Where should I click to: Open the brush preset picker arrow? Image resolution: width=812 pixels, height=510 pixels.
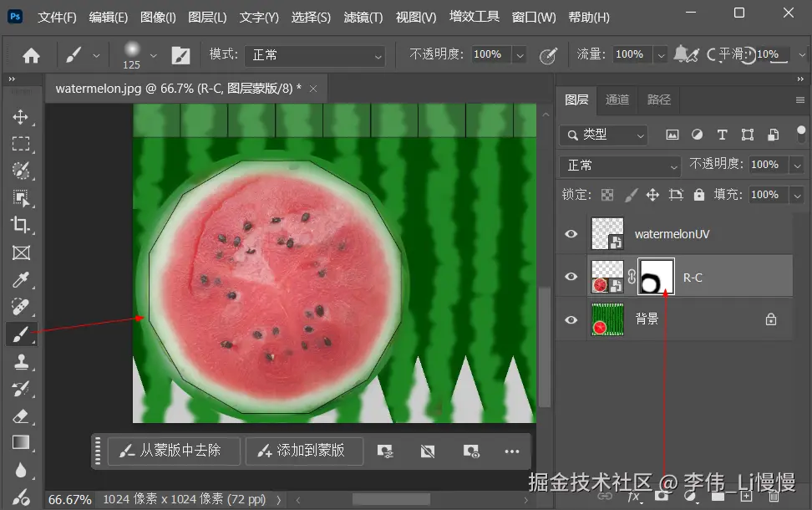[153, 55]
